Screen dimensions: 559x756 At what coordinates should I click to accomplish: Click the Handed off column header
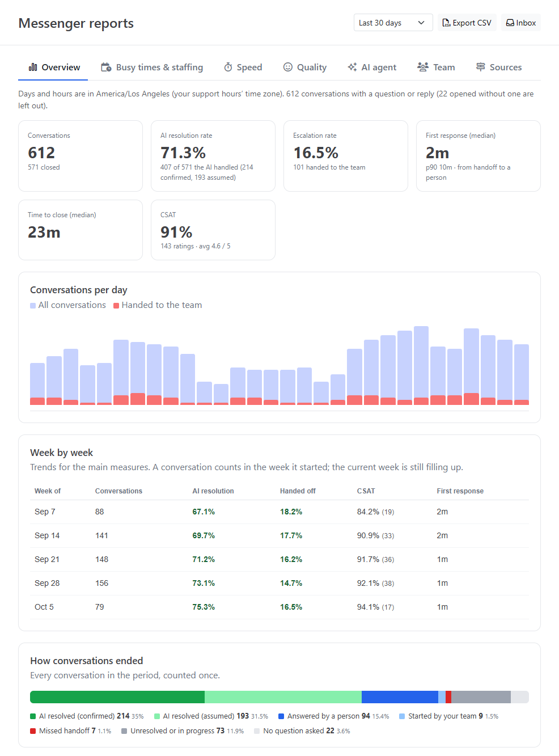tap(298, 491)
